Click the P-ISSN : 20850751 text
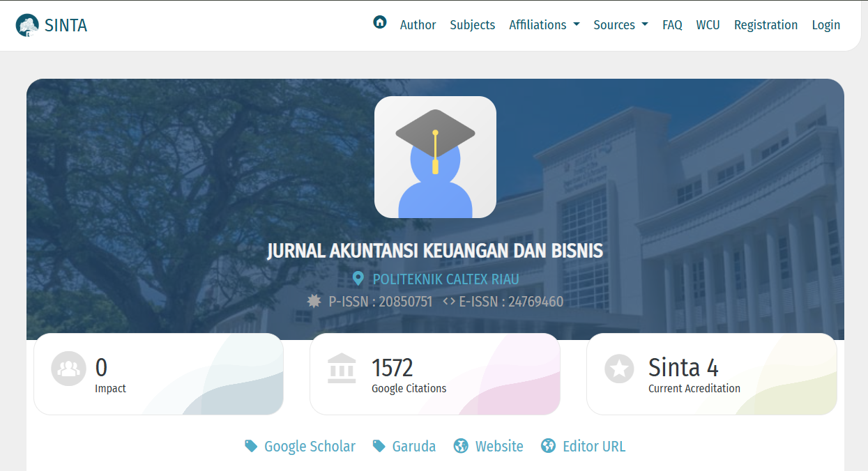Image resolution: width=868 pixels, height=471 pixels. [x=381, y=302]
